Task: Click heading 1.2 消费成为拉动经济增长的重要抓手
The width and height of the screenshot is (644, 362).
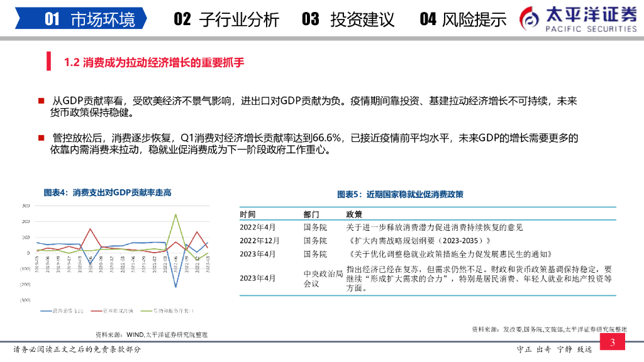Action: pos(154,62)
